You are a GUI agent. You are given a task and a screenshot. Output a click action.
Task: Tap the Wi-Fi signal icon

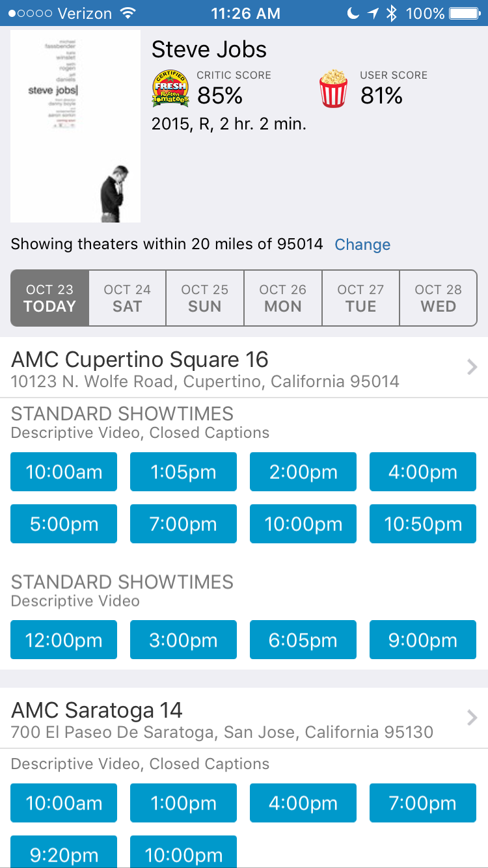click(x=128, y=13)
